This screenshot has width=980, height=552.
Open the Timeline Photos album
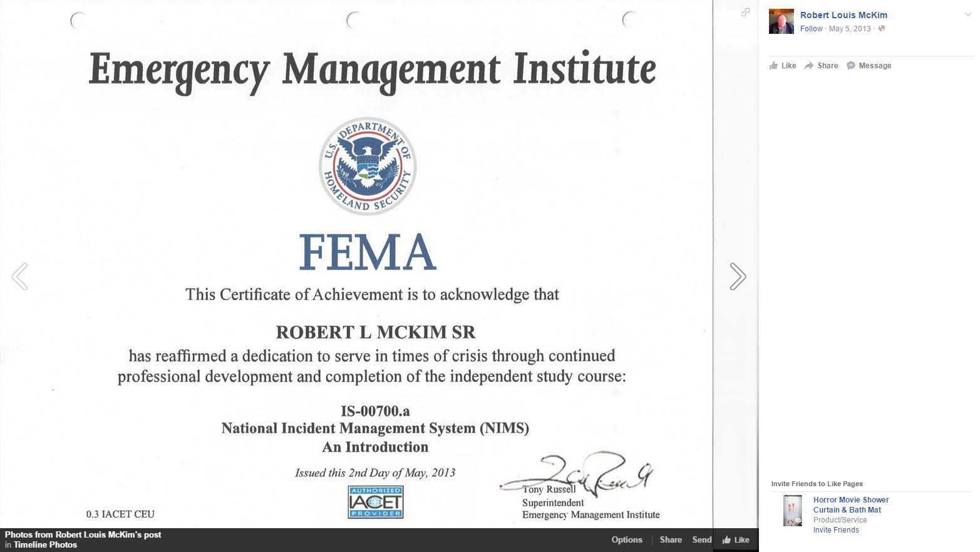[45, 544]
